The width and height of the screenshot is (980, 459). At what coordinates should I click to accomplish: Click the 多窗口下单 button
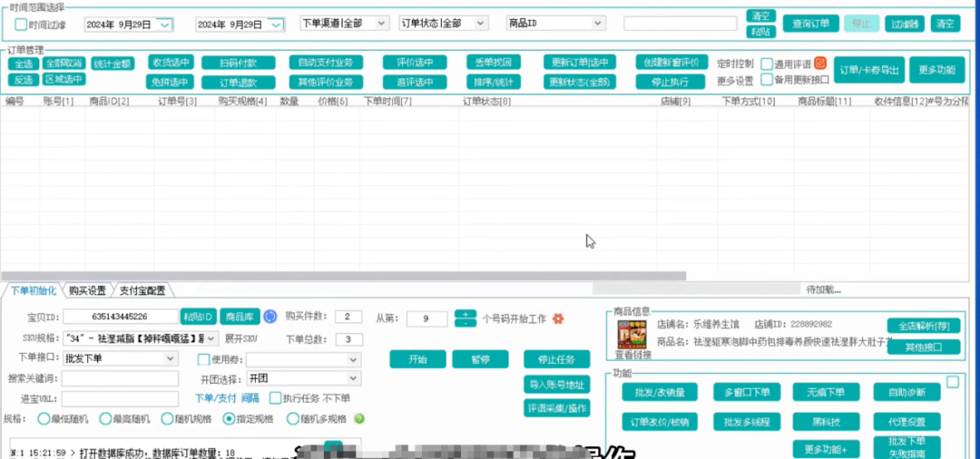coord(747,392)
